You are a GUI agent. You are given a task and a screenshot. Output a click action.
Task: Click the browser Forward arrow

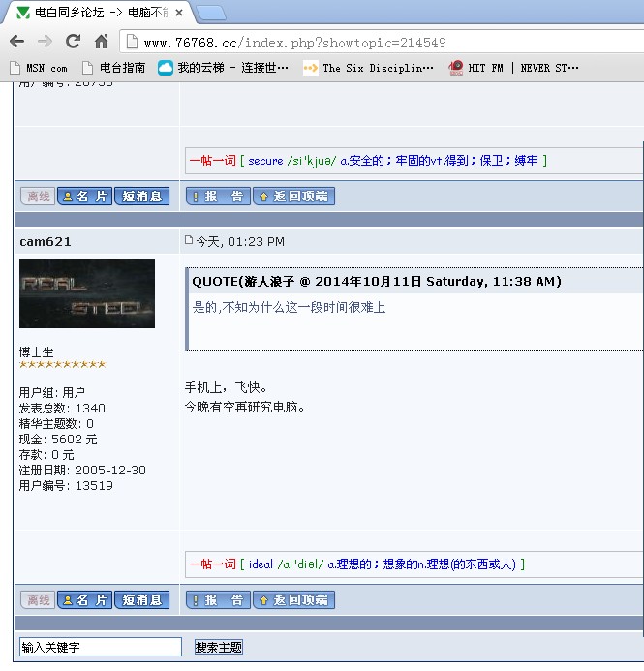(x=45, y=42)
